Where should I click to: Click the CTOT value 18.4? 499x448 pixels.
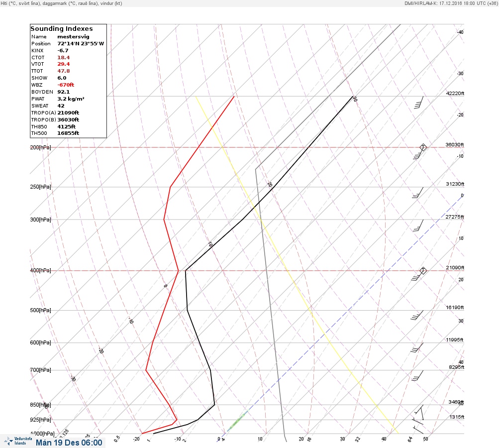(64, 58)
